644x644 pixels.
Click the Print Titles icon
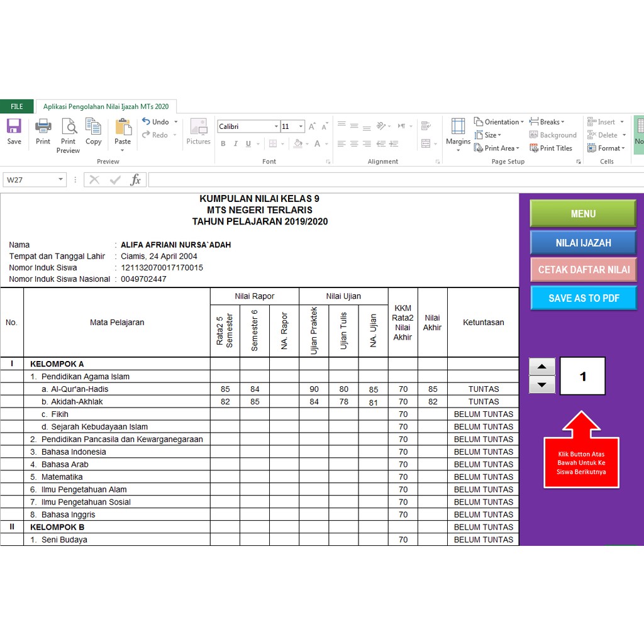pyautogui.click(x=551, y=148)
